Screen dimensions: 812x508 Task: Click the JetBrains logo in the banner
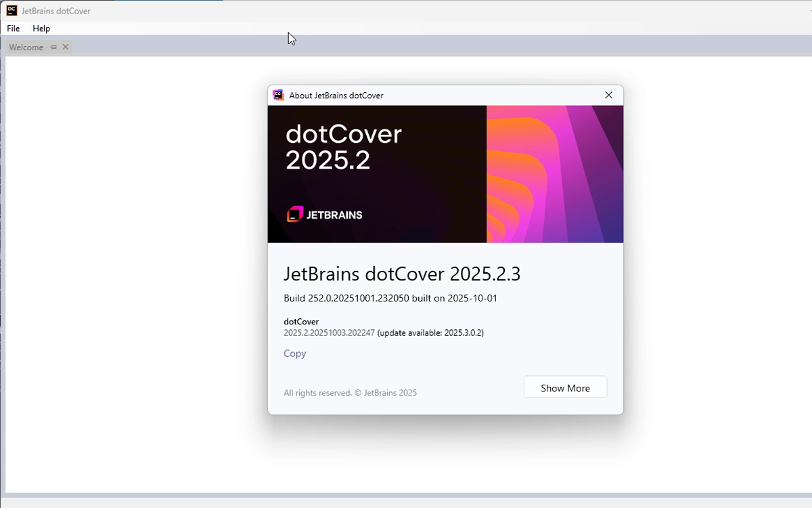pos(325,215)
